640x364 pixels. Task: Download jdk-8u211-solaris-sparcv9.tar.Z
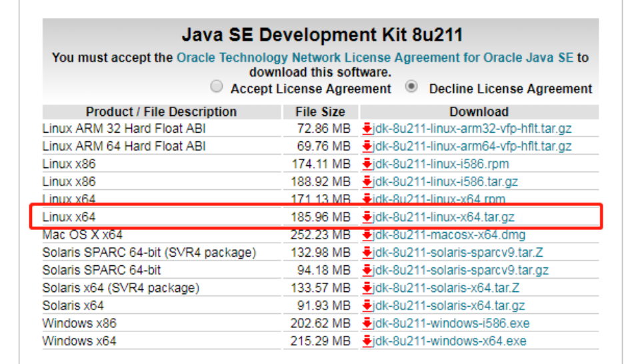(x=457, y=253)
